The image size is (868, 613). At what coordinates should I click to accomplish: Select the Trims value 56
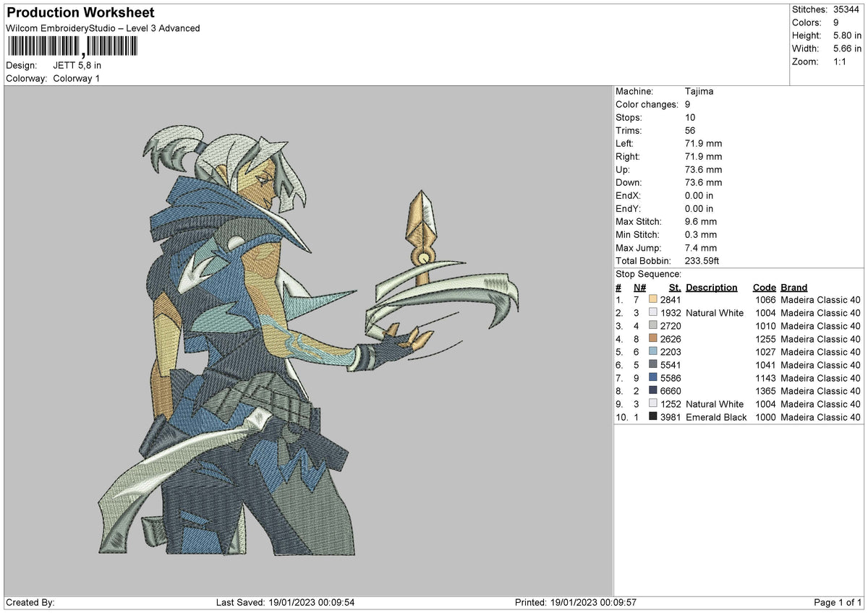[690, 131]
